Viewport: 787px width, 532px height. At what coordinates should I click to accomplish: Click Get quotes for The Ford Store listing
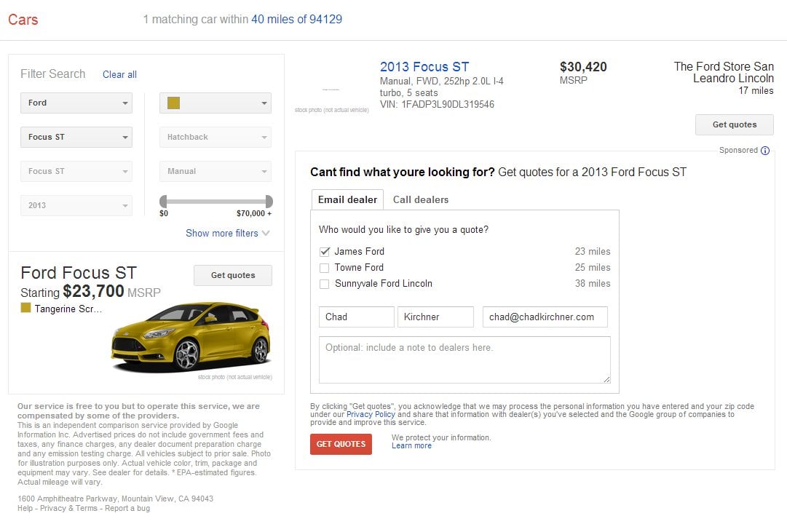[735, 124]
